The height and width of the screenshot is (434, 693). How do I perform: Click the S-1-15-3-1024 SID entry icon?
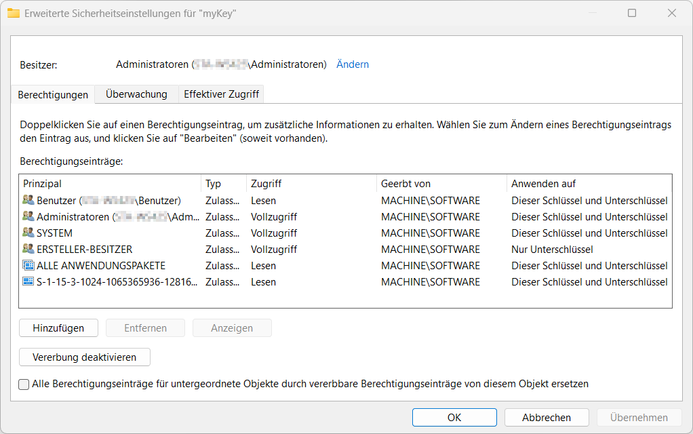[x=27, y=282]
